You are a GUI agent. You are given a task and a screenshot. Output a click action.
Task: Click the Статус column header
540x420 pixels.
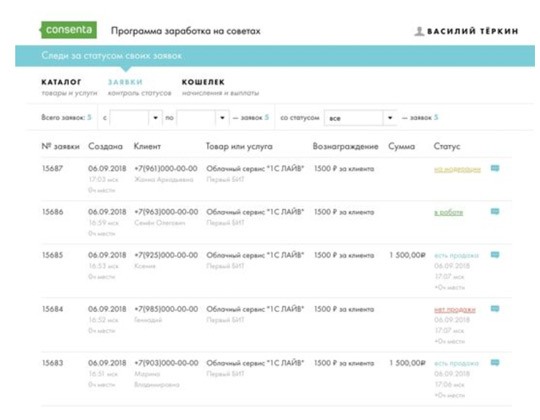(447, 146)
